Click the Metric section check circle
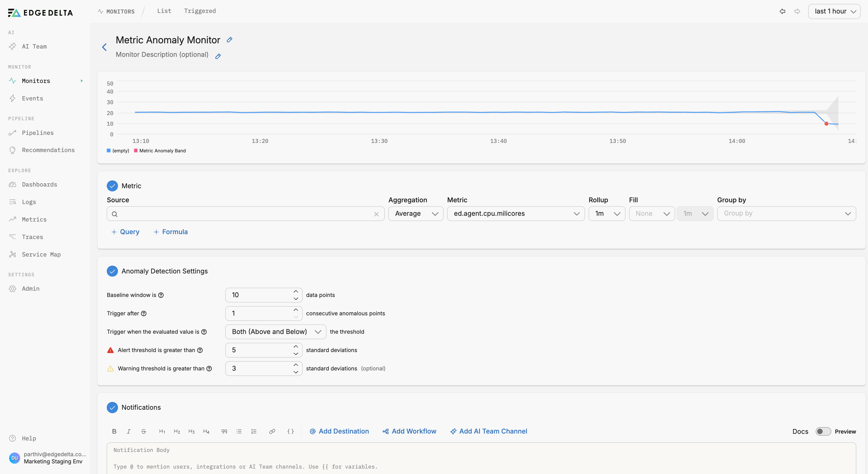The width and height of the screenshot is (868, 474). tap(112, 186)
